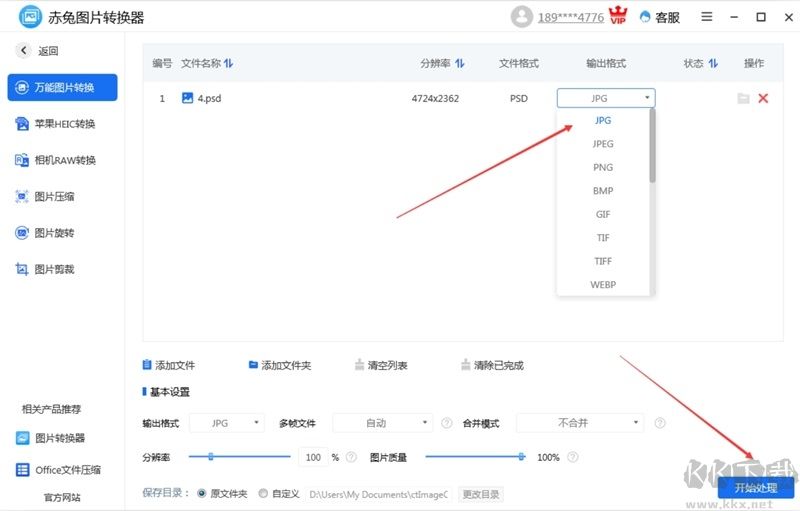The height and width of the screenshot is (511, 800).
Task: Choose GIF from the dropdown list
Action: point(603,214)
